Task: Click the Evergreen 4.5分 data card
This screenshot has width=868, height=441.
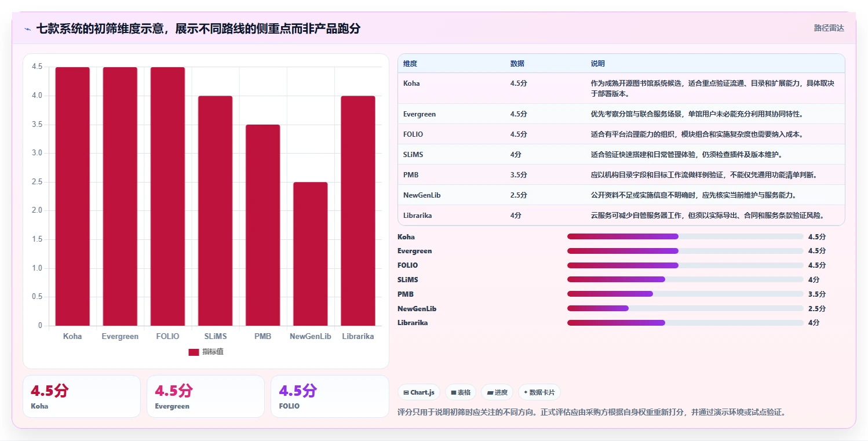Action: (x=206, y=396)
